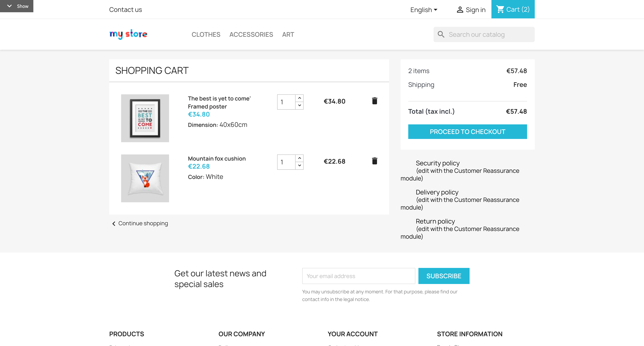Viewport: 644px width, 346px height.
Task: Click the search magnifier icon
Action: [x=441, y=34]
